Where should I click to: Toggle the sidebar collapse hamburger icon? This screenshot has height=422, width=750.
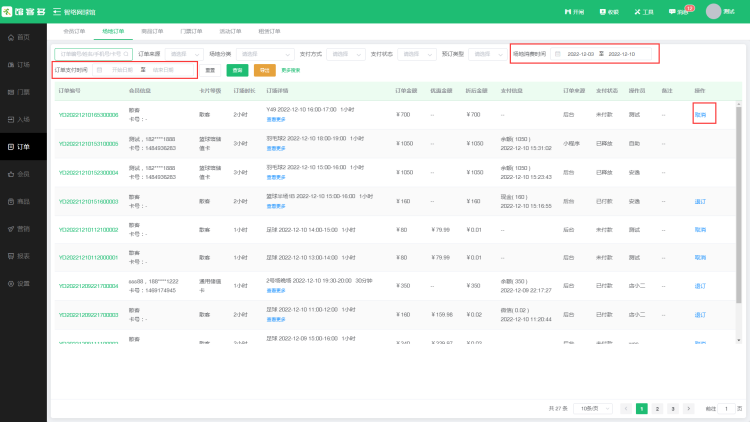56,12
